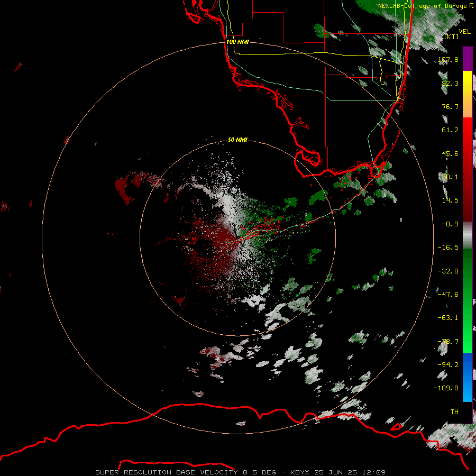This screenshot has width=476, height=476.
Task: Select the 14.5 velocity scale value
Action: (x=450, y=200)
